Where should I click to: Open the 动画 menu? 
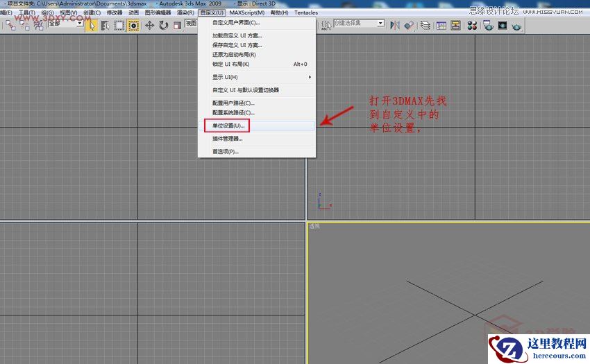click(133, 12)
